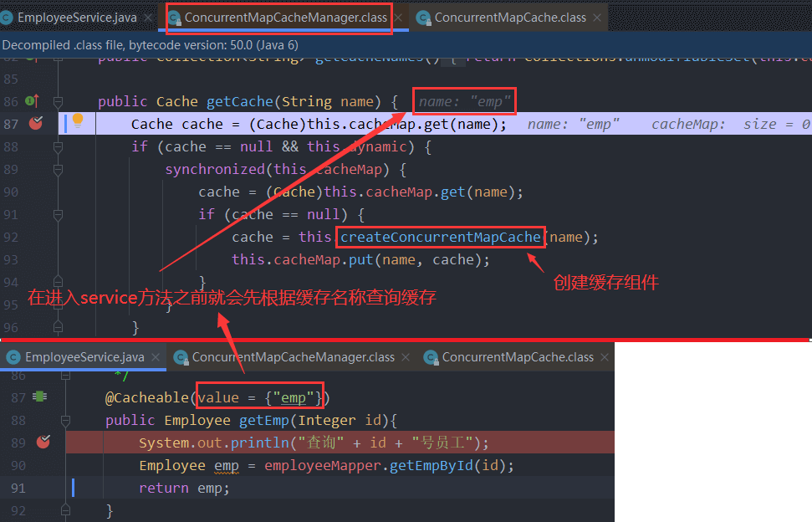Click createConcurrentMapCache method call
Screen dimensions: 812x522
(x=440, y=238)
